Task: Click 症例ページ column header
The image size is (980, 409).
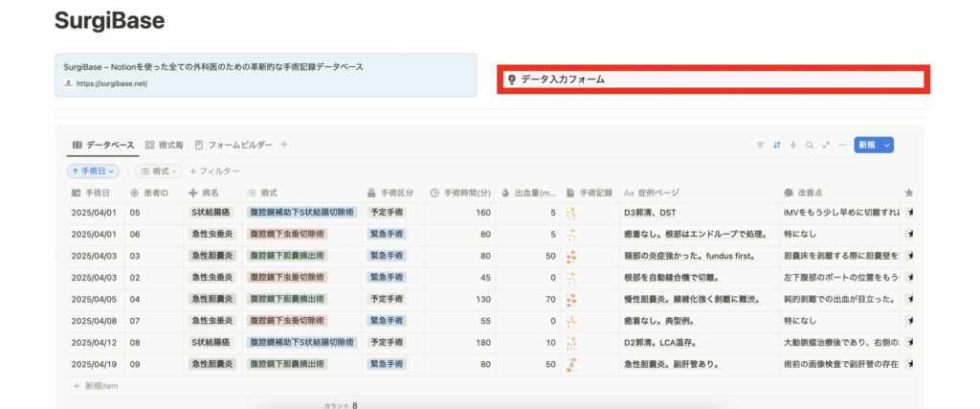Action: coord(699,193)
